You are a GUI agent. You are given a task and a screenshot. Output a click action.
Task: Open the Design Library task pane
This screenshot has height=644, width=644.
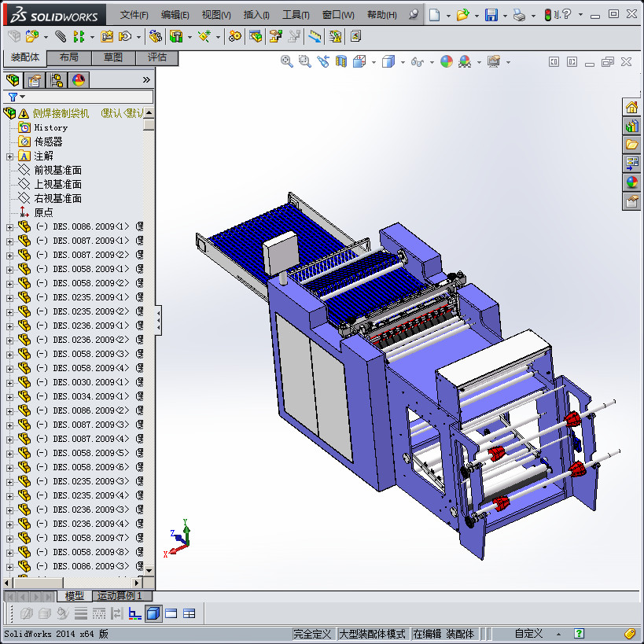tap(631, 126)
